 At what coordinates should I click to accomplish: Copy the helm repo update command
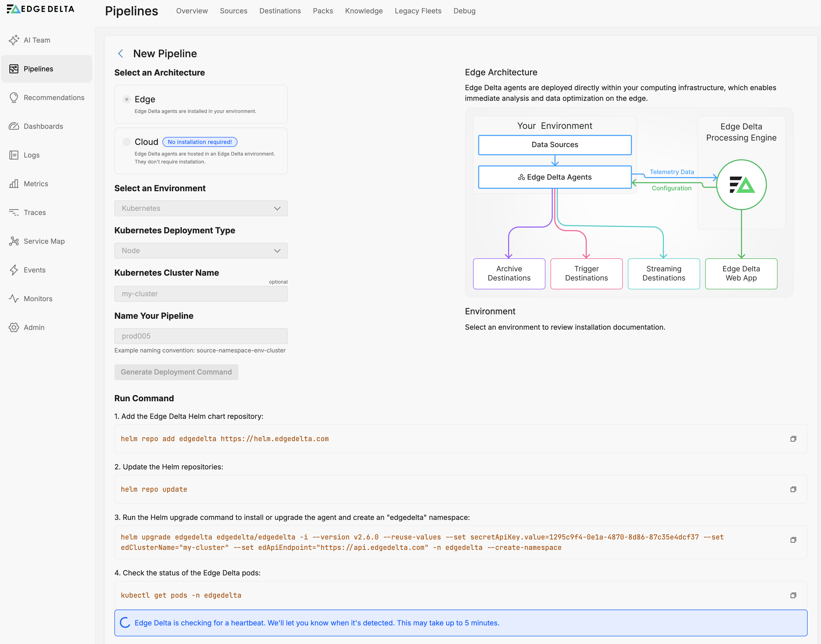(x=793, y=489)
